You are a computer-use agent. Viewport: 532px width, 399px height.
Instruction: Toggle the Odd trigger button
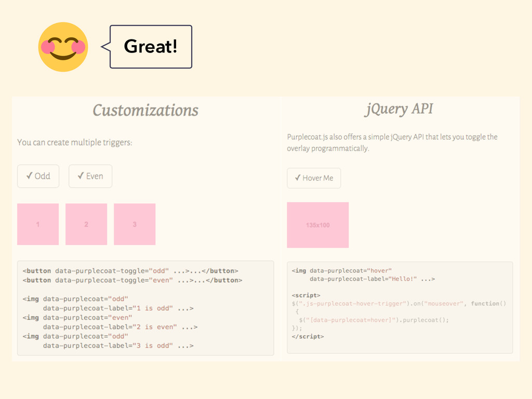pyautogui.click(x=38, y=176)
